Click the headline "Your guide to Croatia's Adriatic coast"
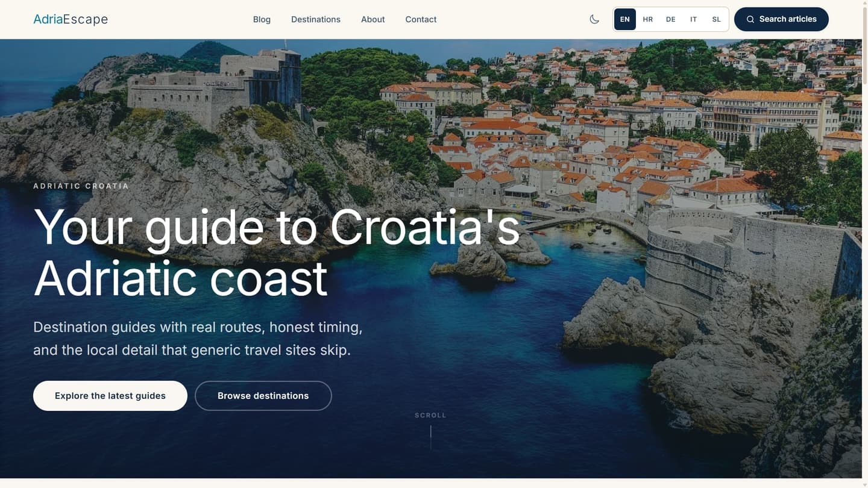The width and height of the screenshot is (868, 488). (x=277, y=252)
